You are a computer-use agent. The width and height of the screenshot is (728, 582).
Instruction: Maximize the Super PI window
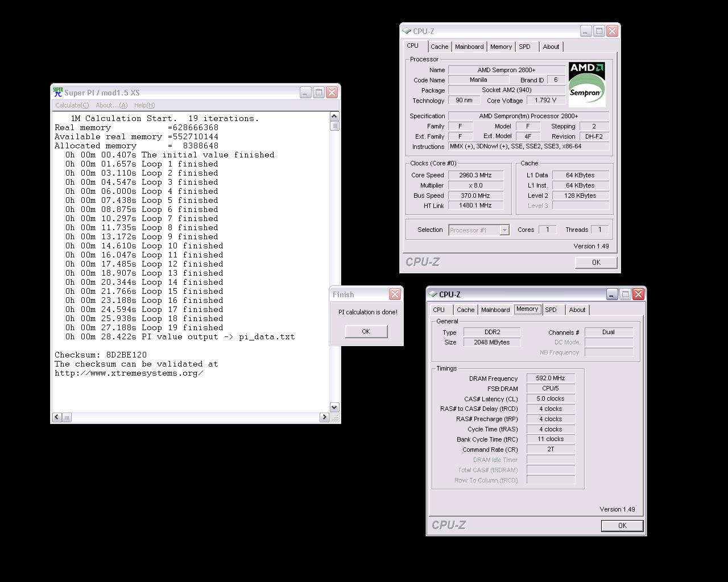tap(319, 92)
